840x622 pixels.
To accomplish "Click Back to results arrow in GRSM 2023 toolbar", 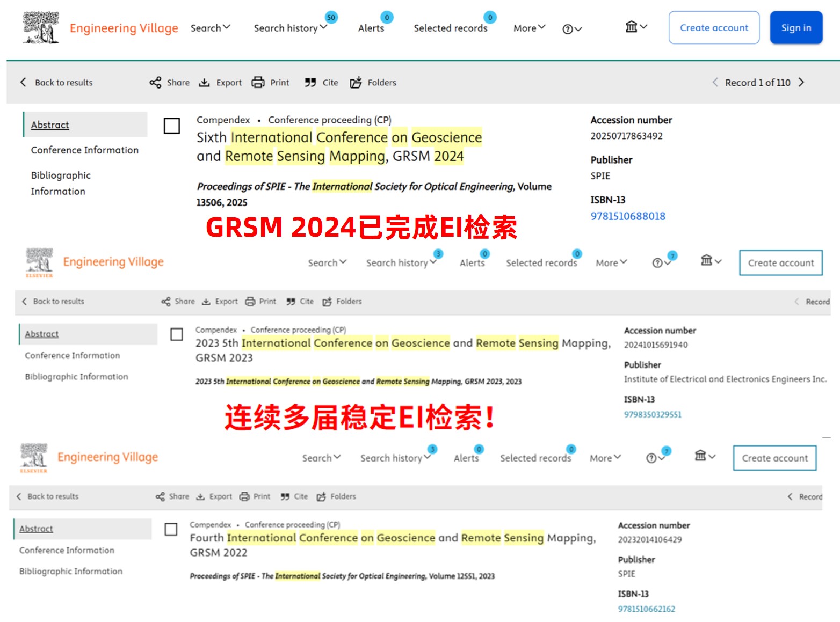I will (24, 302).
